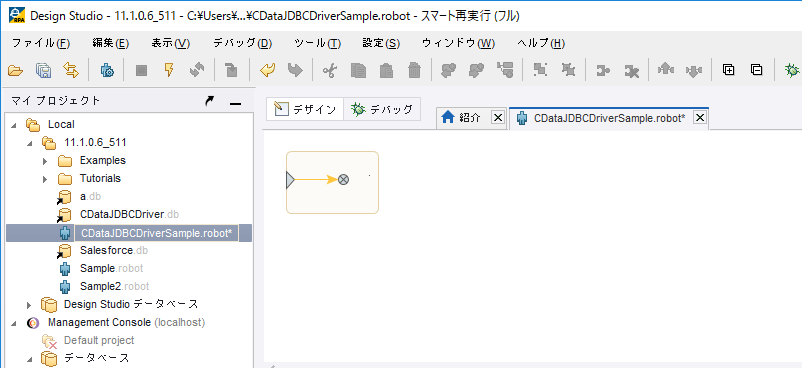
Task: Click the robot configuration gear icon
Action: click(107, 71)
